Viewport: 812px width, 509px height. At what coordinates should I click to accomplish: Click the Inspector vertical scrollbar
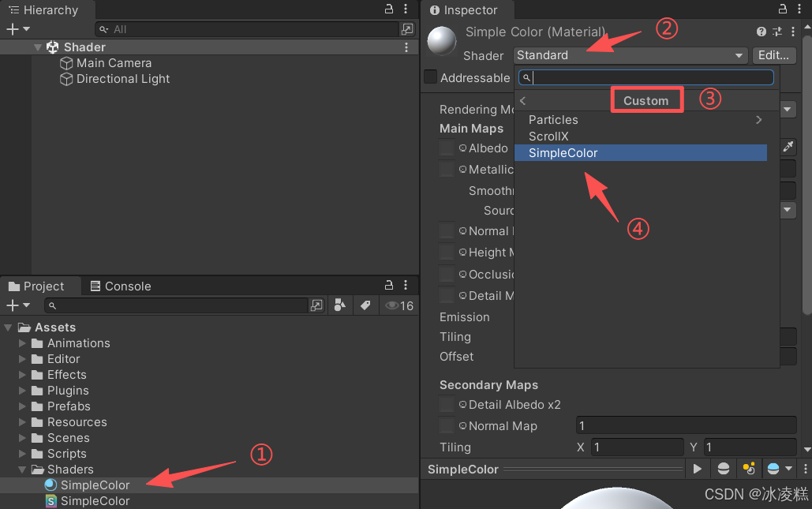coord(806,175)
